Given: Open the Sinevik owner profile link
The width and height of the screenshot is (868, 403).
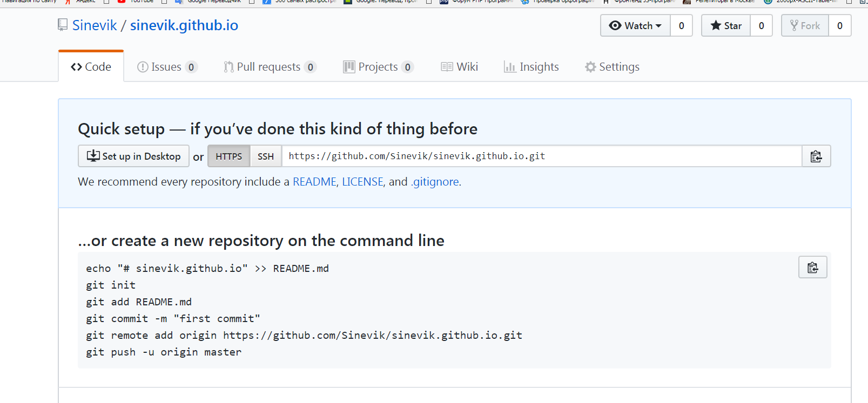Looking at the screenshot, I should 95,25.
